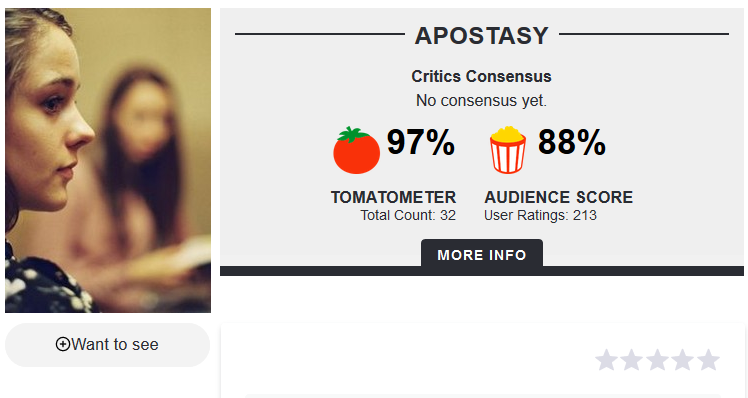Click the 88% audience score
The height and width of the screenshot is (398, 748).
pyautogui.click(x=572, y=142)
